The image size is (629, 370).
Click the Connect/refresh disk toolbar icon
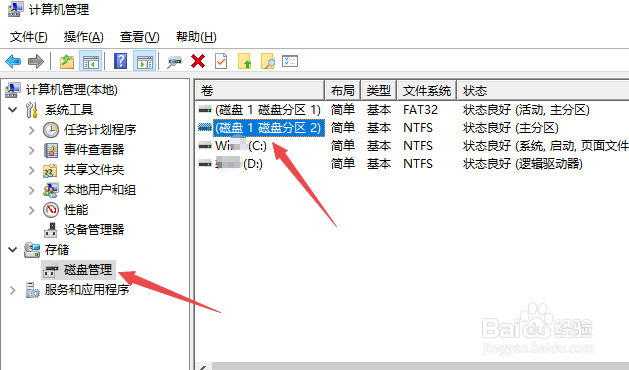(174, 61)
